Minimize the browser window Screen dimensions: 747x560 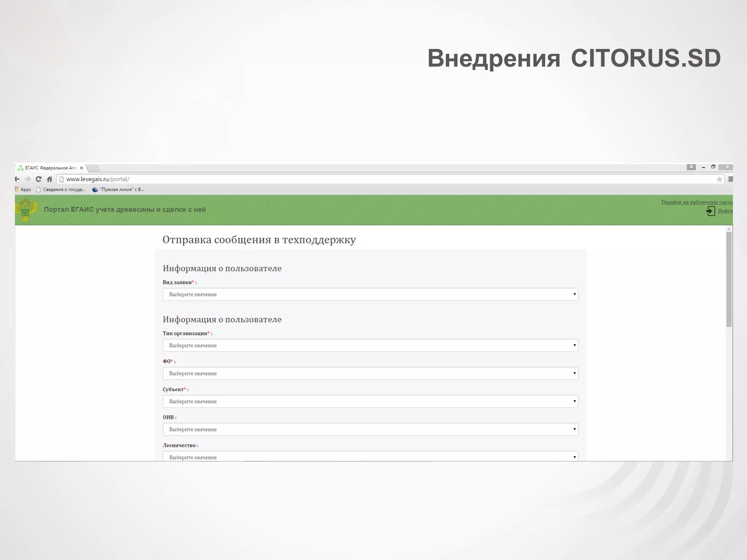click(x=703, y=167)
